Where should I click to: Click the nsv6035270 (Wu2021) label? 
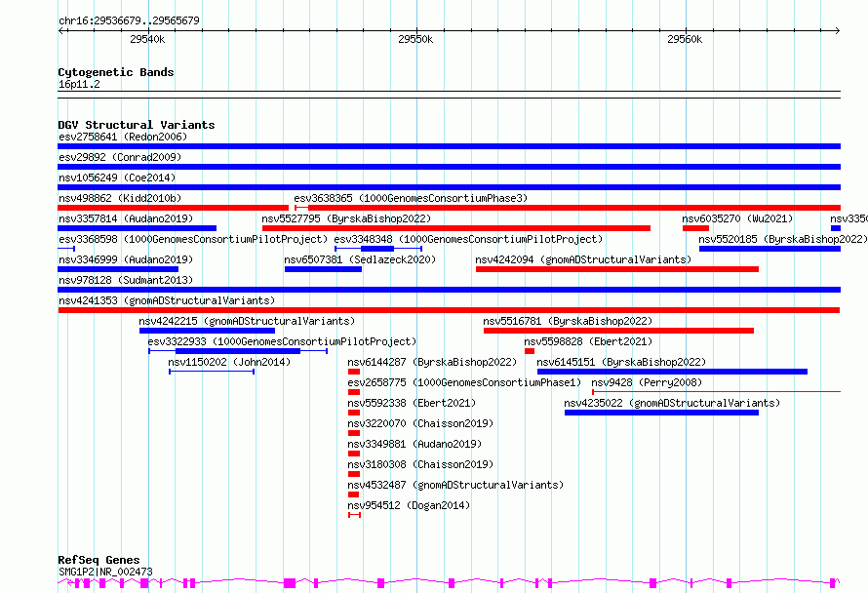click(x=737, y=218)
